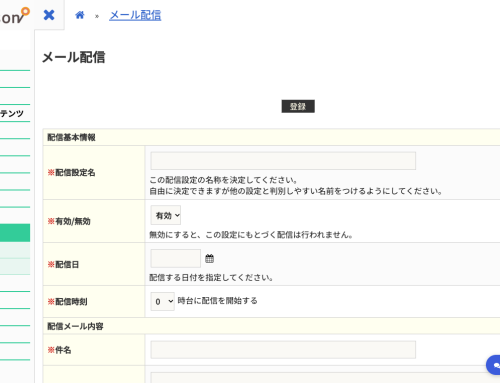Focus the 件名 subject field

[283, 350]
